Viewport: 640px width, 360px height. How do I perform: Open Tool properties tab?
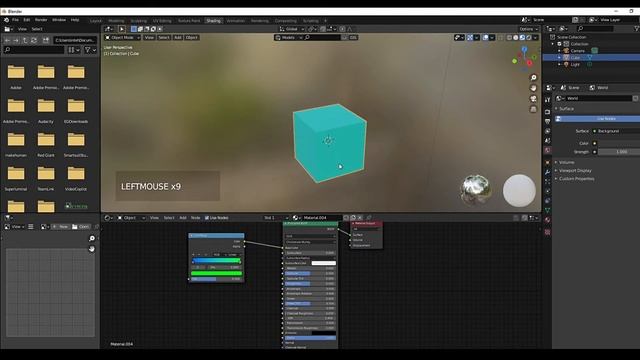coord(547,100)
